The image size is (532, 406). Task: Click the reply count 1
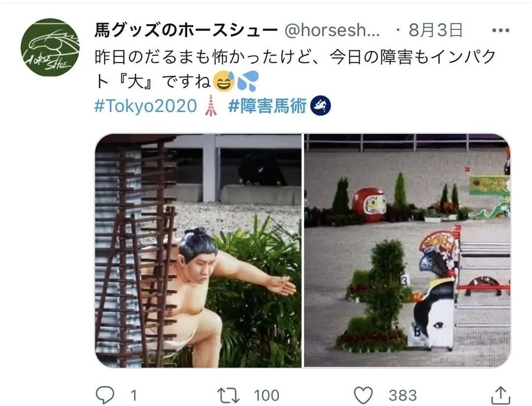133,396
